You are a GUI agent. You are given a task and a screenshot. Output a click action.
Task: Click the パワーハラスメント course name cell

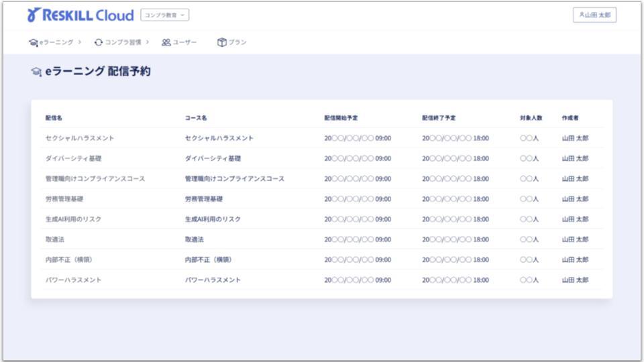(213, 280)
